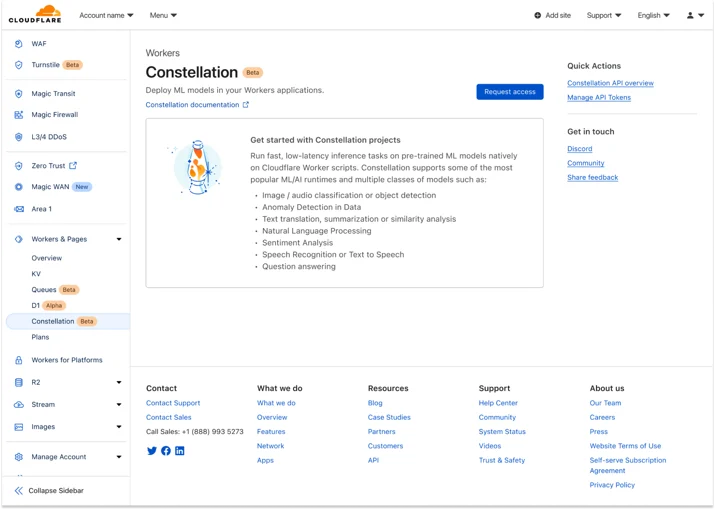Collapse the Workers & Pages section arrow
The width and height of the screenshot is (715, 510).
pos(119,239)
